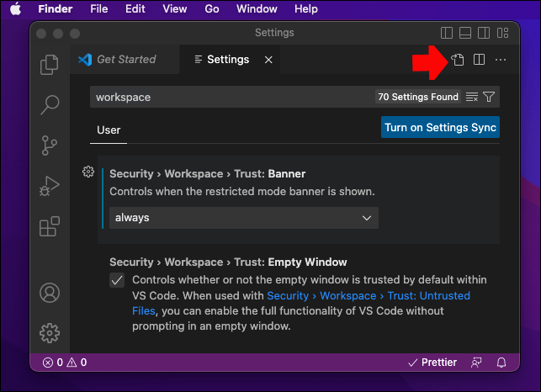Clear the settings search input
The height and width of the screenshot is (392, 541).
[472, 98]
